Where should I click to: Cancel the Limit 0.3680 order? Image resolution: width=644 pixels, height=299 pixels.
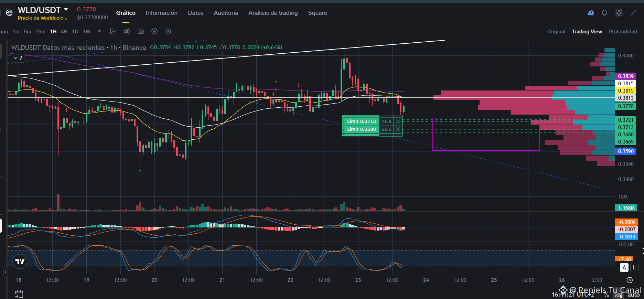point(398,129)
